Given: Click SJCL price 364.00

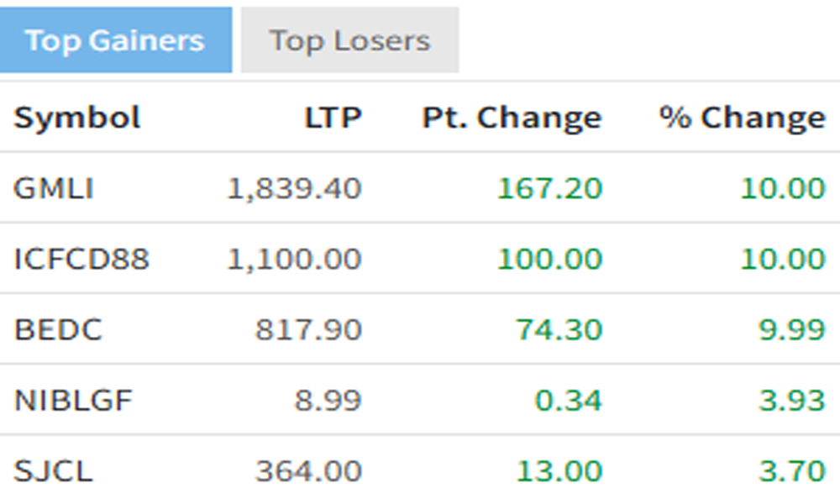Looking at the screenshot, I should pyautogui.click(x=308, y=470).
